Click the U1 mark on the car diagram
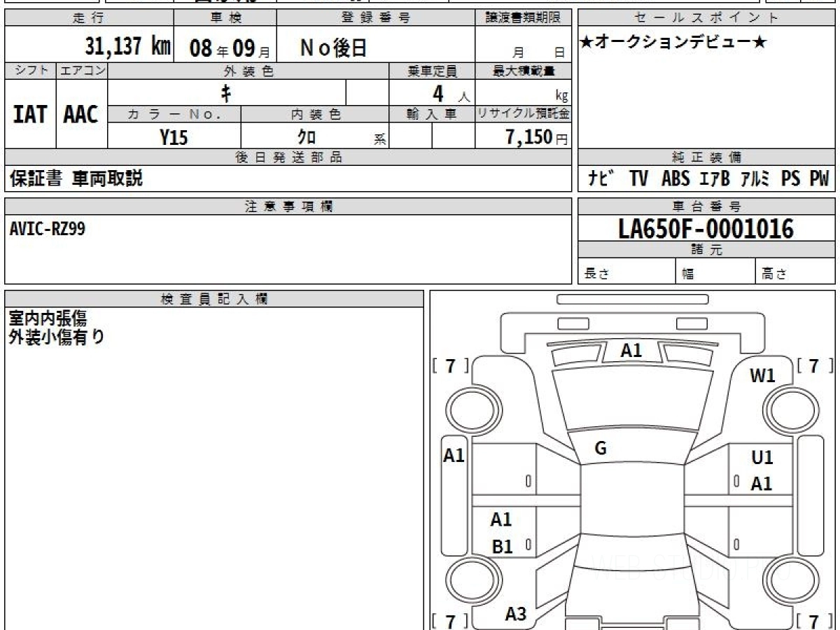Viewport: 840px width, 630px height. (762, 458)
